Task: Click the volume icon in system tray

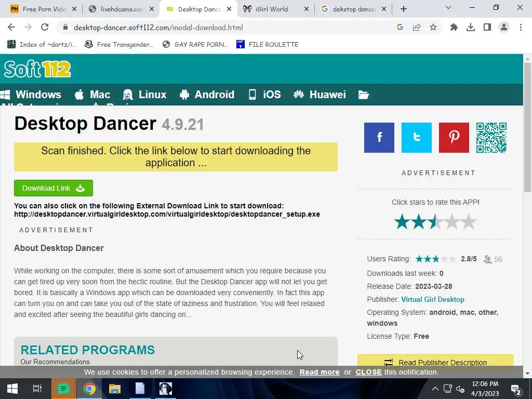Action: pyautogui.click(x=460, y=389)
